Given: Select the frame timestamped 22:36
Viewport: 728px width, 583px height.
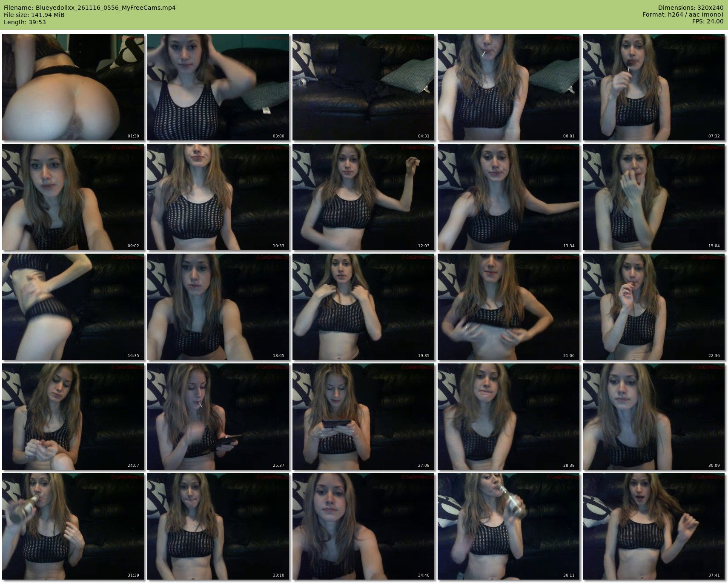Looking at the screenshot, I should pyautogui.click(x=653, y=307).
